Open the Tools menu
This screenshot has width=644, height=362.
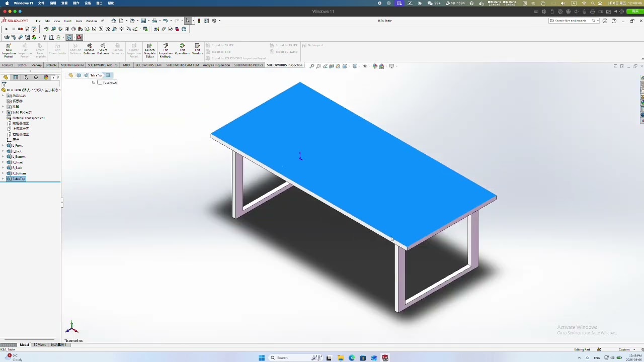click(x=79, y=21)
